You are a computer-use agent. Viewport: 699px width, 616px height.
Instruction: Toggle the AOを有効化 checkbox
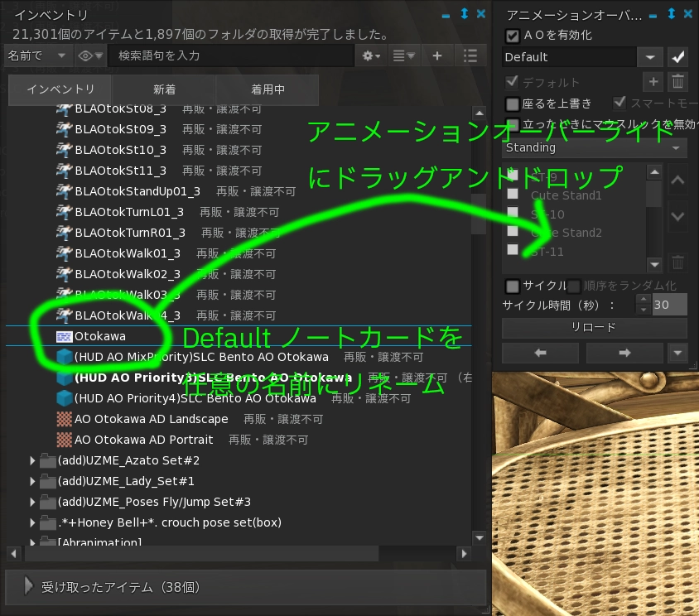513,36
